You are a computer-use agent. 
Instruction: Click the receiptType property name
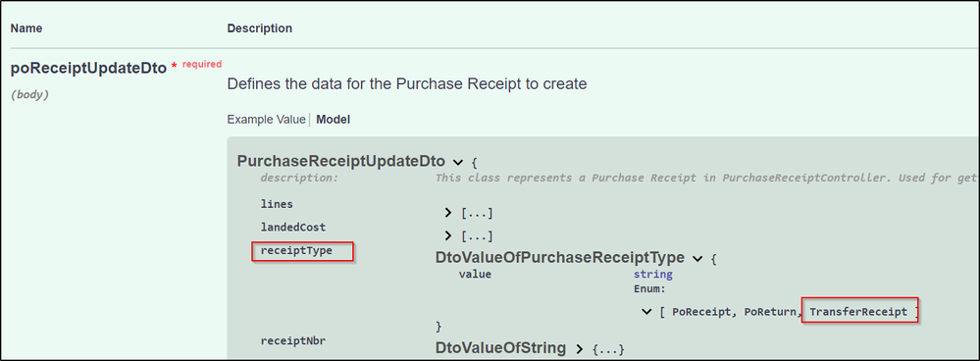click(x=296, y=251)
